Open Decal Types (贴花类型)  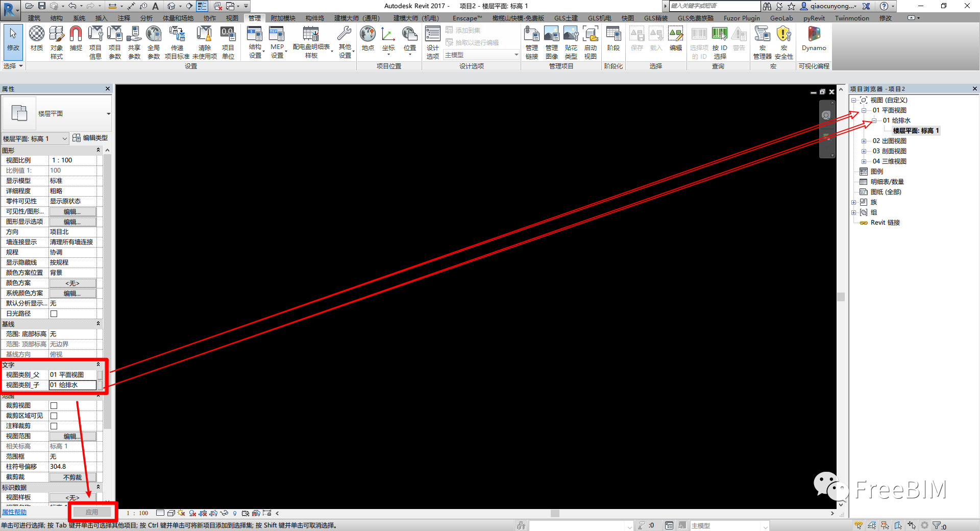point(571,42)
